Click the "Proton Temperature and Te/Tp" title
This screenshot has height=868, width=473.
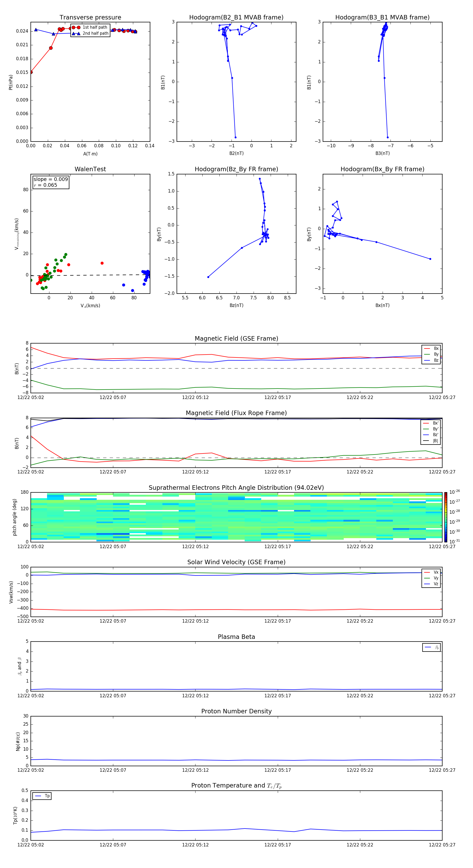(x=236, y=786)
